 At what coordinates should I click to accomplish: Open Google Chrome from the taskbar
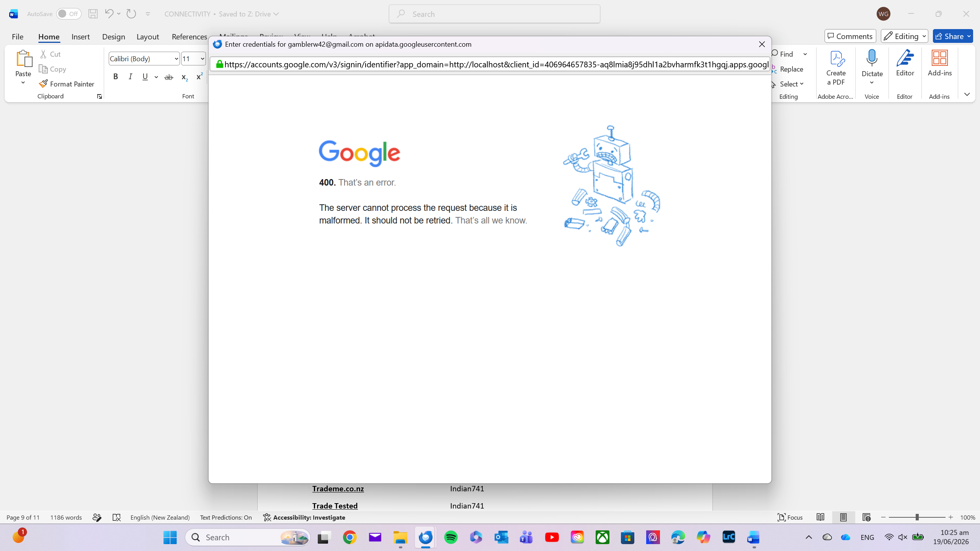350,537
